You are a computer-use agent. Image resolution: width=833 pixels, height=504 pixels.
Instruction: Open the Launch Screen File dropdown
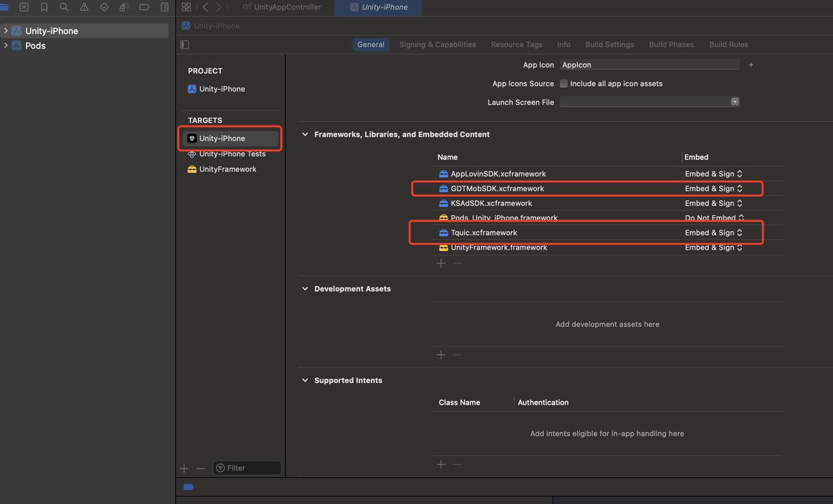(649, 102)
